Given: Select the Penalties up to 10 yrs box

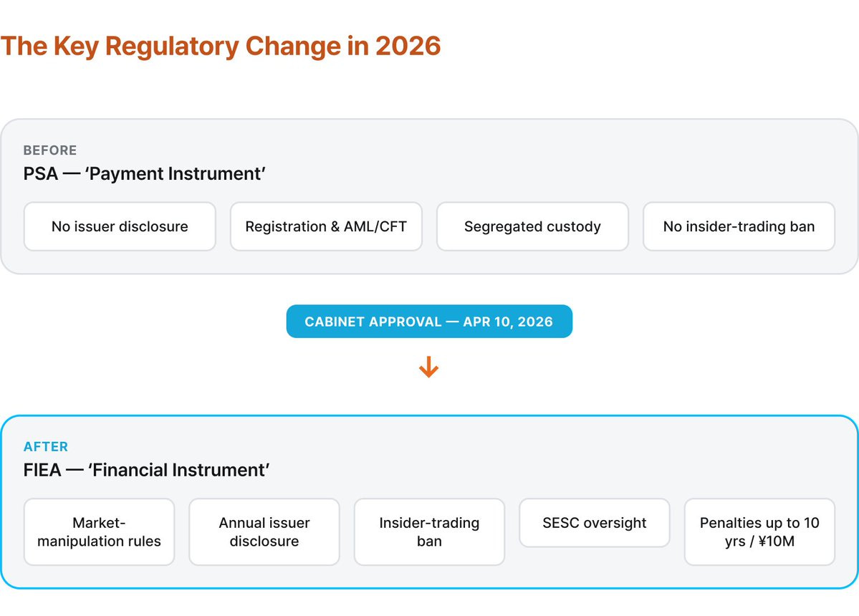Looking at the screenshot, I should [x=760, y=531].
